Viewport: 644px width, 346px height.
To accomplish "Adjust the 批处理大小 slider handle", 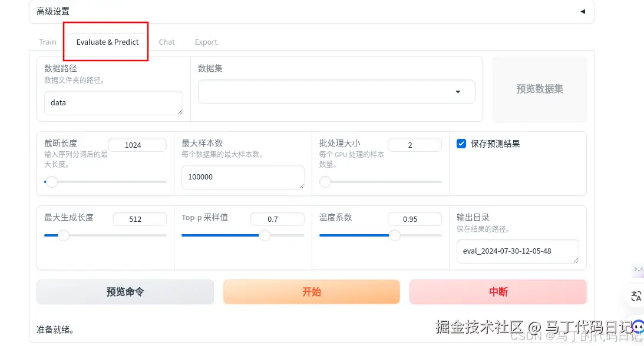I will point(325,182).
